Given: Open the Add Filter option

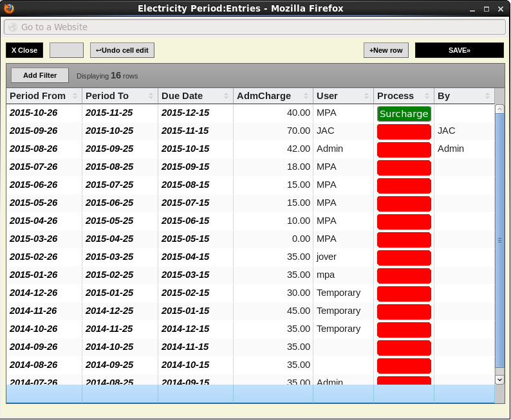Looking at the screenshot, I should tap(40, 75).
